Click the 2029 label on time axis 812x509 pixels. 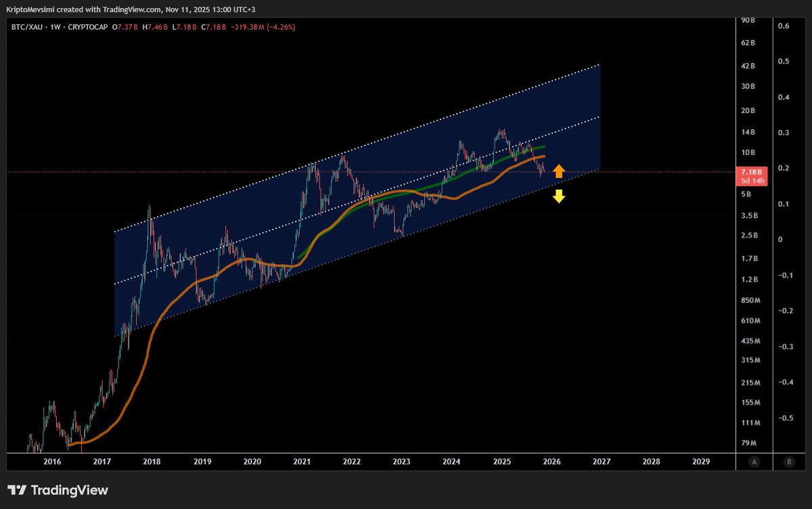tap(701, 462)
